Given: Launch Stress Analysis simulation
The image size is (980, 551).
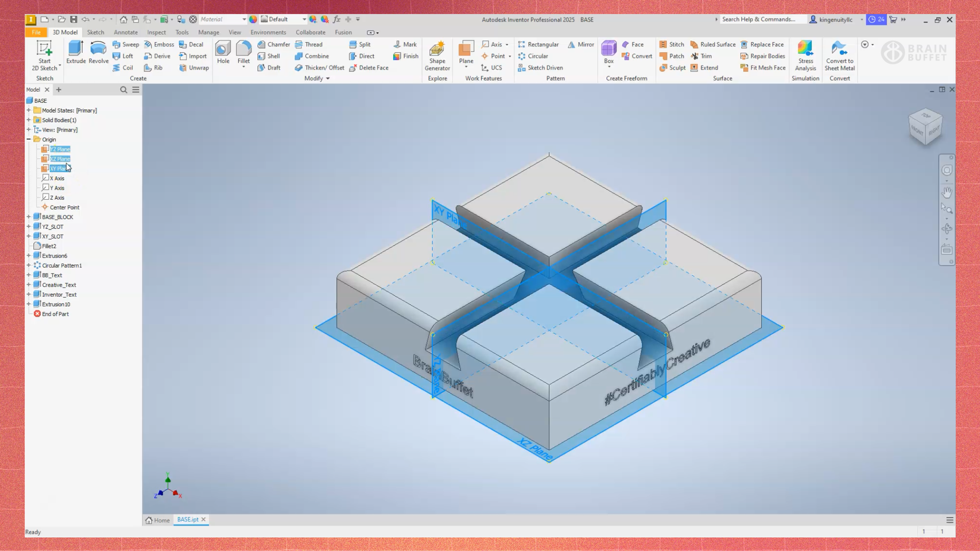Looking at the screenshot, I should (805, 55).
